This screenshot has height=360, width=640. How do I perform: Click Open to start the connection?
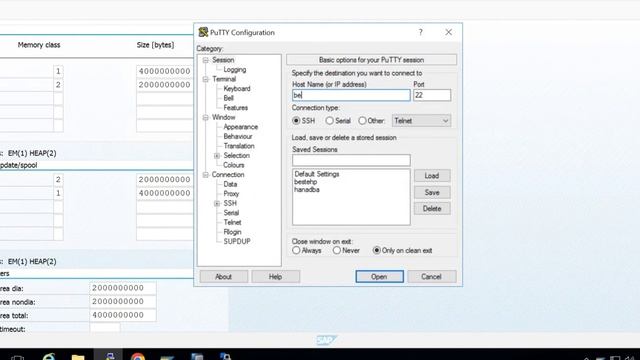coord(379,277)
